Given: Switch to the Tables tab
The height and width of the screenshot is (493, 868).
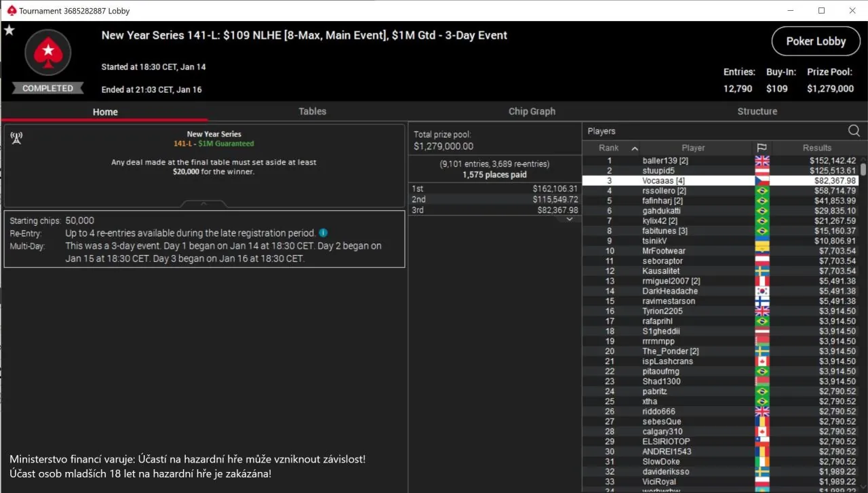Looking at the screenshot, I should (x=312, y=112).
